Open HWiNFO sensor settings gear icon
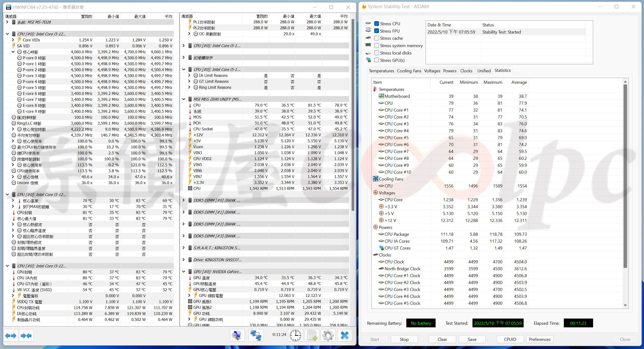The width and height of the screenshot is (644, 349). coord(328,335)
